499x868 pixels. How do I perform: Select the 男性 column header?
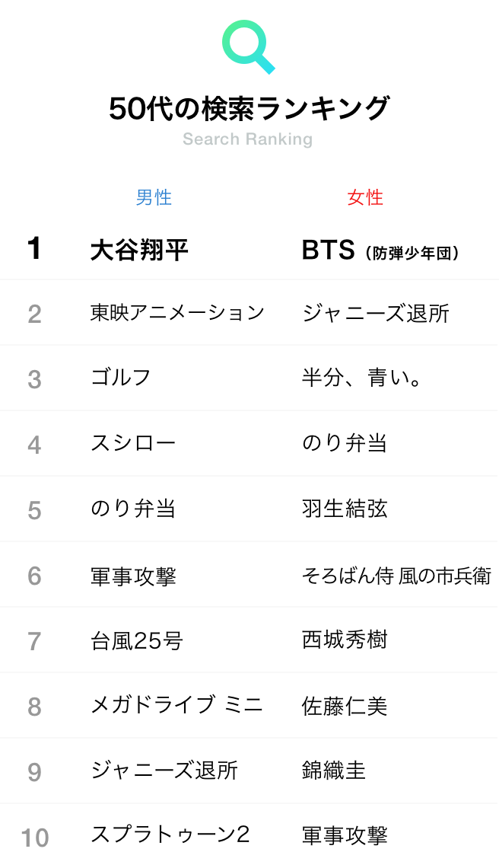[154, 198]
